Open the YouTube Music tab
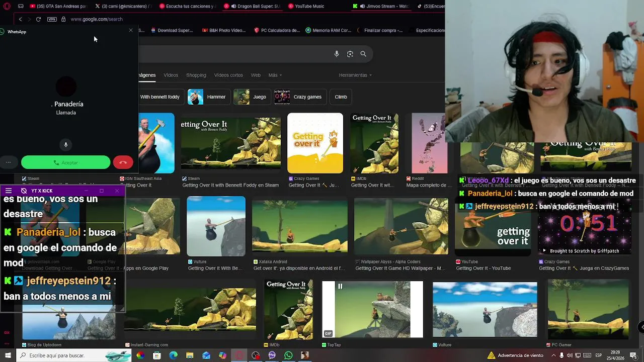This screenshot has width=644, height=362. pos(306,6)
